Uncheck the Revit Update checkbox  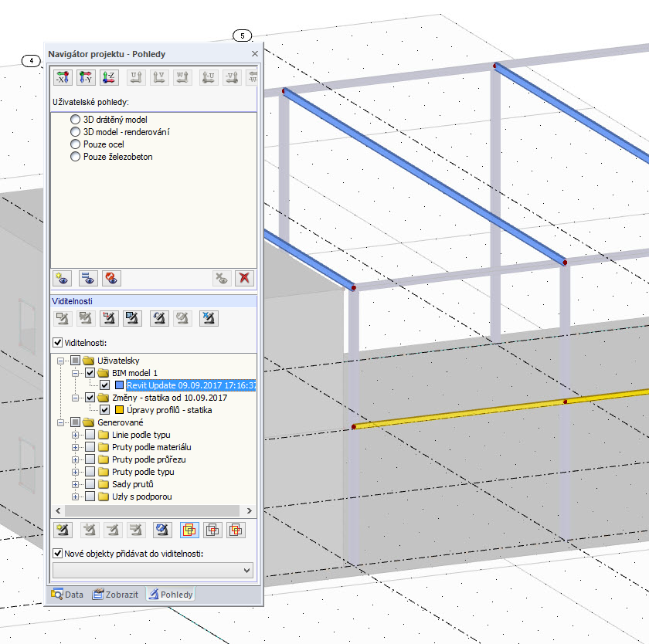tap(105, 385)
